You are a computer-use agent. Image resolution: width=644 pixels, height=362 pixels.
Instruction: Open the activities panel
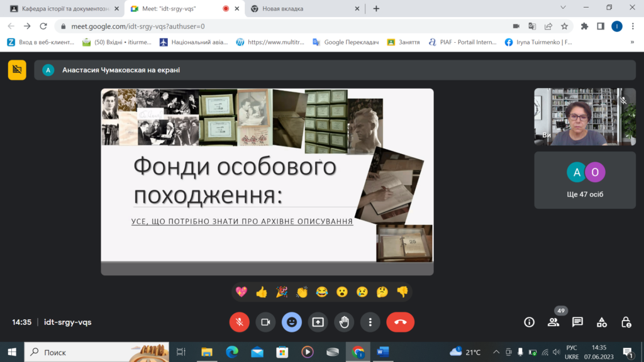click(602, 322)
